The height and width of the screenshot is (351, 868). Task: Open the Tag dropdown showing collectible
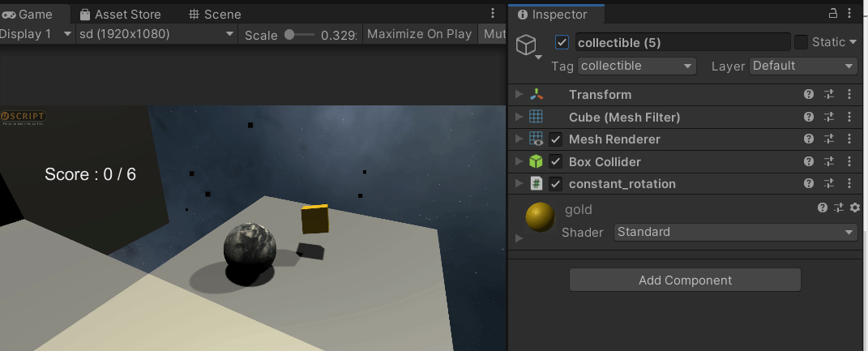[x=637, y=66]
